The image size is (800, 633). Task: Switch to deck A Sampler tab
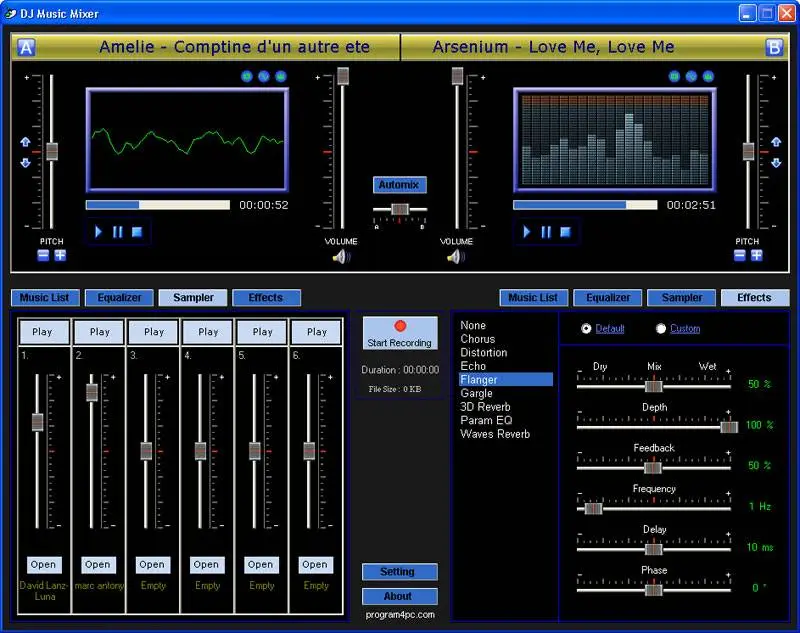[x=193, y=297]
